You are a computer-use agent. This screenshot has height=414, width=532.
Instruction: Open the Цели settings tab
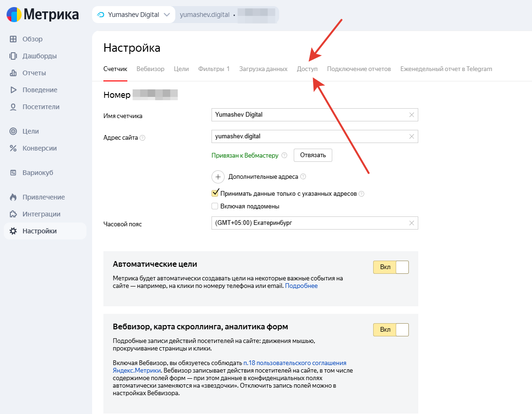click(x=181, y=69)
